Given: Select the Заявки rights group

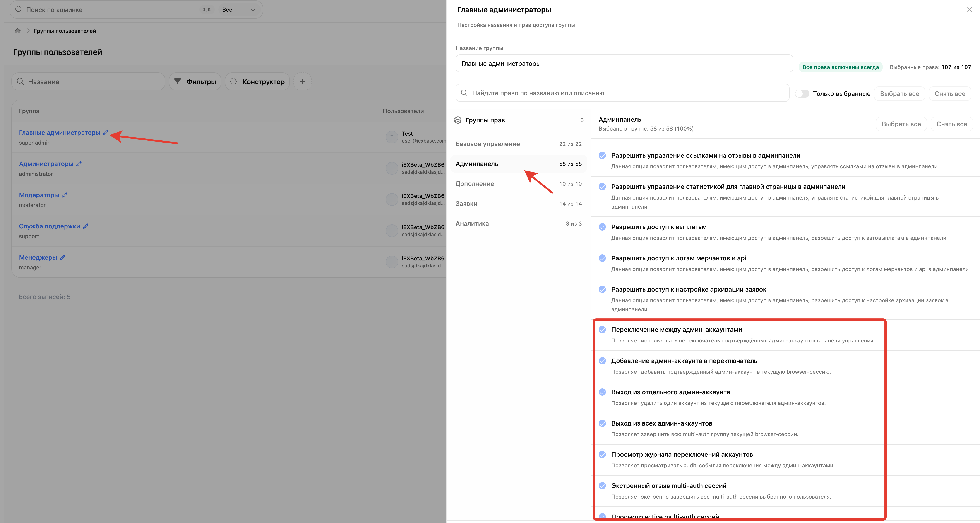Looking at the screenshot, I should coord(519,204).
